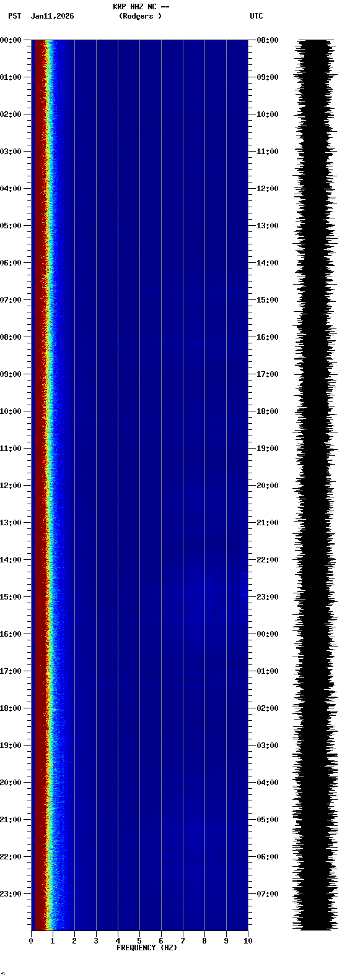Click the 07:00 UTC time label
Viewport: 342px width, 980px height.
click(x=268, y=894)
